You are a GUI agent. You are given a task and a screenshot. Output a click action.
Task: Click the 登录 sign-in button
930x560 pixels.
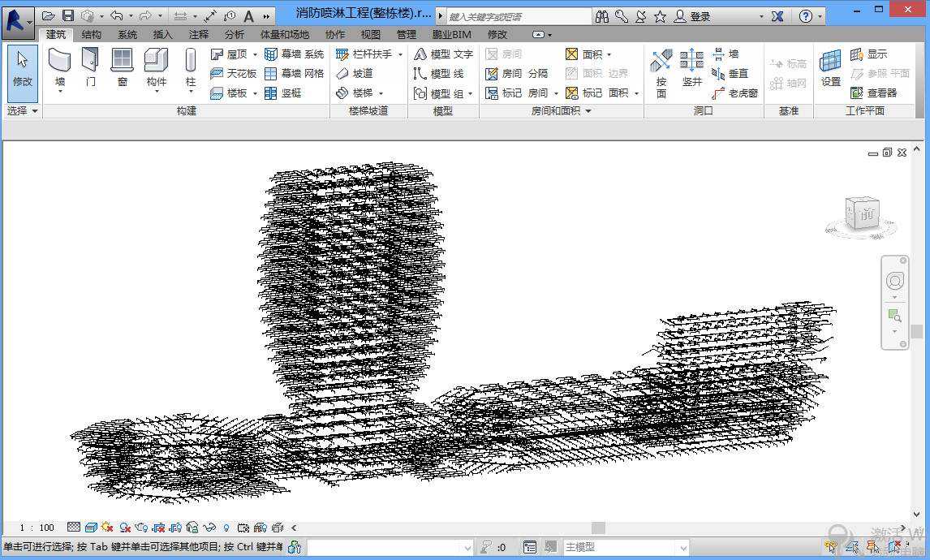[700, 16]
